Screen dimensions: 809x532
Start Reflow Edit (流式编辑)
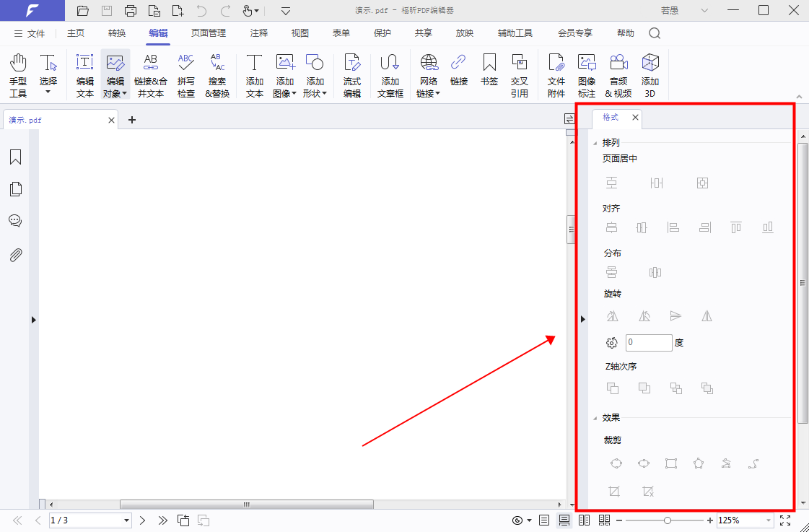coord(352,75)
